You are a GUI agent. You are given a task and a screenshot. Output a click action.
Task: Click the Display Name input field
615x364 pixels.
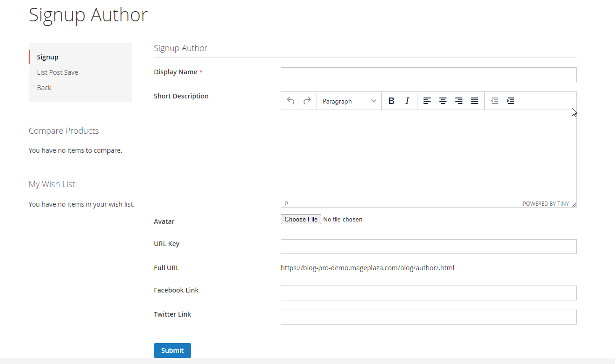(429, 75)
